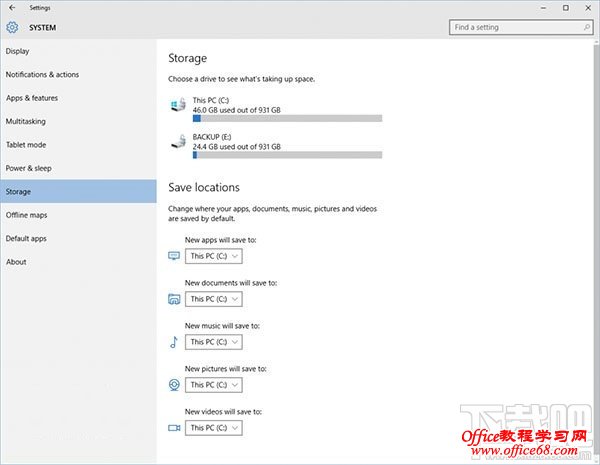Open Offline maps settings
This screenshot has width=600, height=465.
tap(78, 215)
